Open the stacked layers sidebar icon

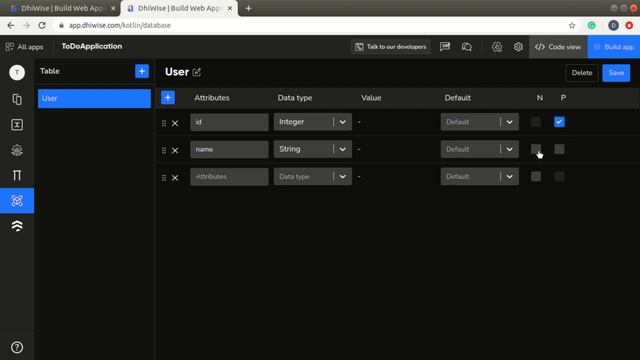17,226
